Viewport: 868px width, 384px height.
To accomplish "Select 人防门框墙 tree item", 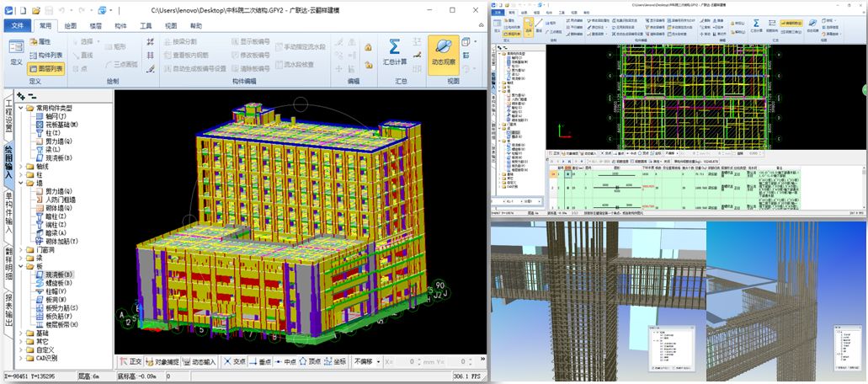I will pos(56,200).
